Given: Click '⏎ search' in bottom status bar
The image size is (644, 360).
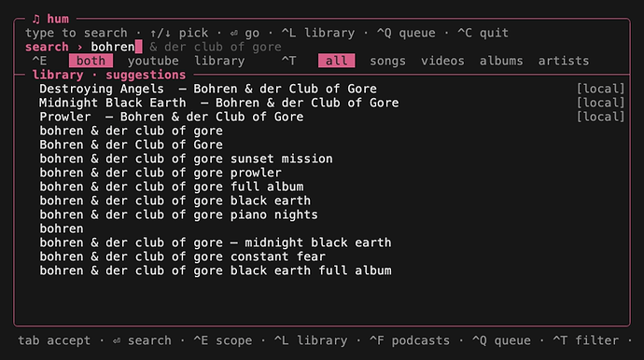Looking at the screenshot, I should click(142, 340).
